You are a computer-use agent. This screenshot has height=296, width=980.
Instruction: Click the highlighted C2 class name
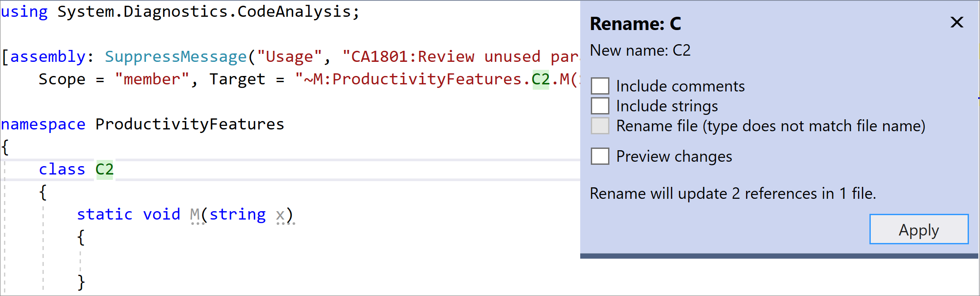tap(105, 170)
